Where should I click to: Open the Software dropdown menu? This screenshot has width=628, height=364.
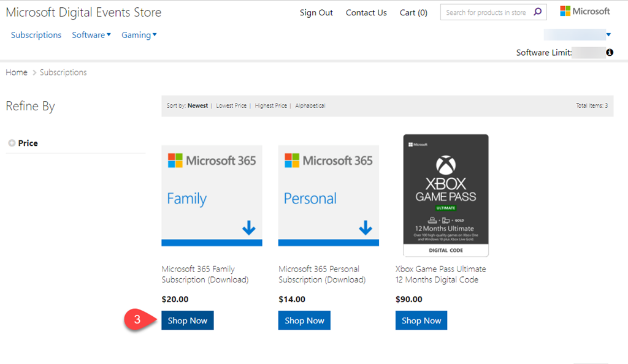click(x=91, y=35)
